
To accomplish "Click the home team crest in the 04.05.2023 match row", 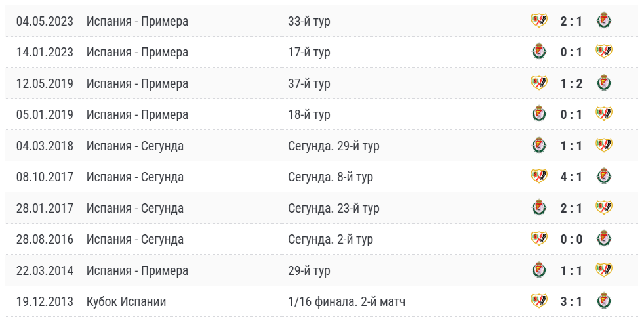I will click(x=538, y=21).
